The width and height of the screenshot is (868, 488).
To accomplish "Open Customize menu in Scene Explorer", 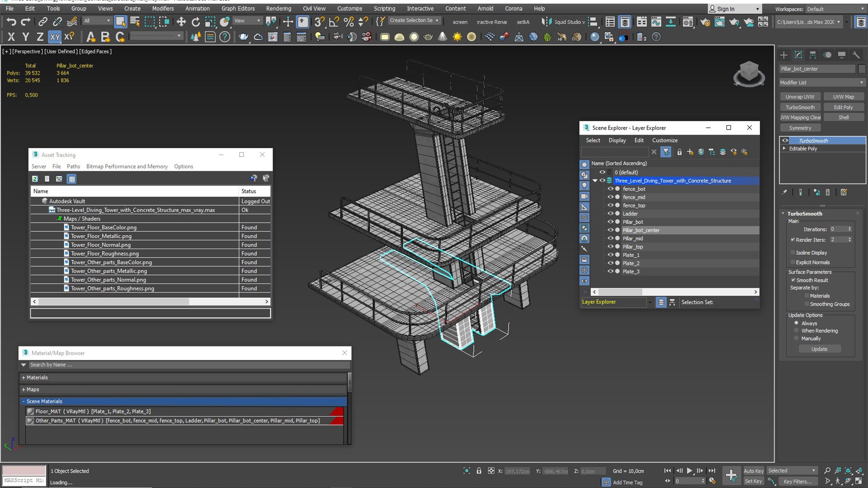I will pyautogui.click(x=665, y=140).
